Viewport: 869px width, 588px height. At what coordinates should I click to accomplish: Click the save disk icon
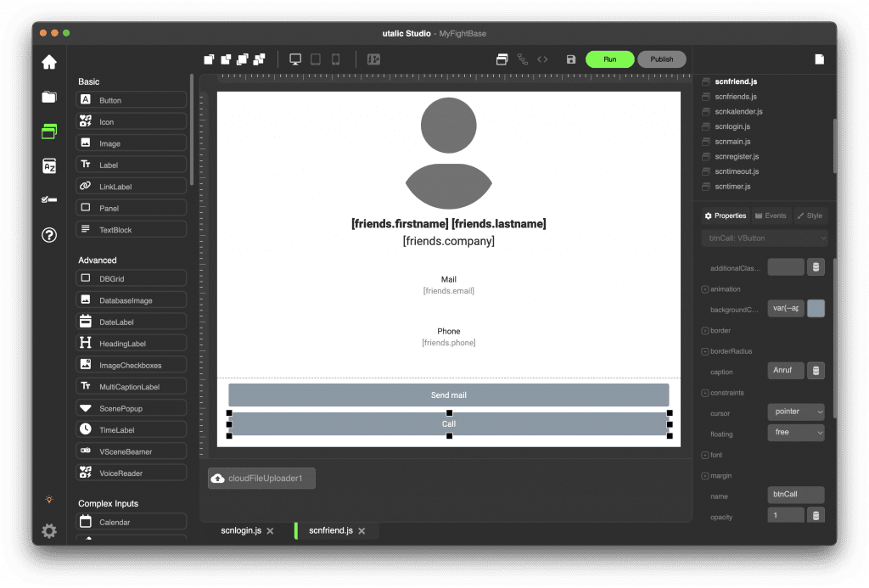571,59
